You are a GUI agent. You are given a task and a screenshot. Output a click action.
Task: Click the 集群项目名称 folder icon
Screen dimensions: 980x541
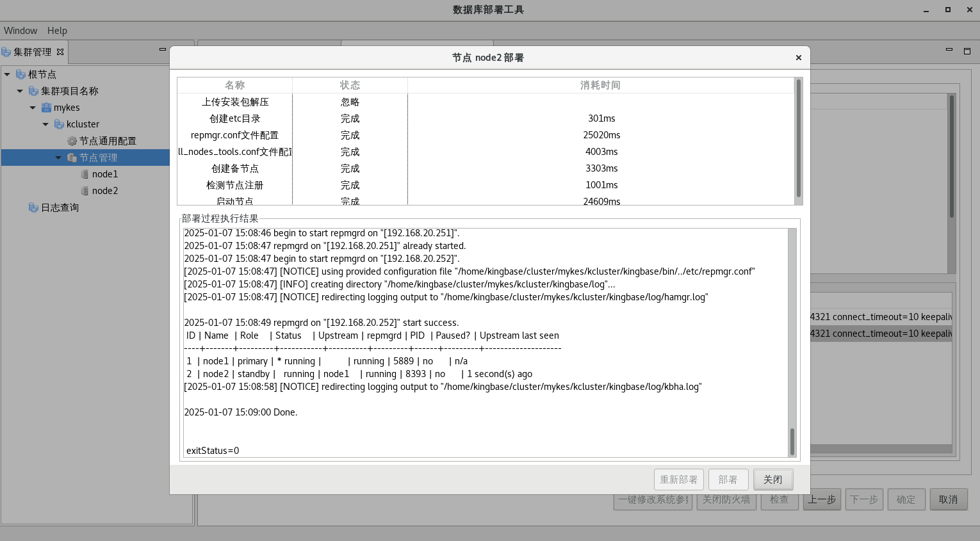click(x=33, y=91)
